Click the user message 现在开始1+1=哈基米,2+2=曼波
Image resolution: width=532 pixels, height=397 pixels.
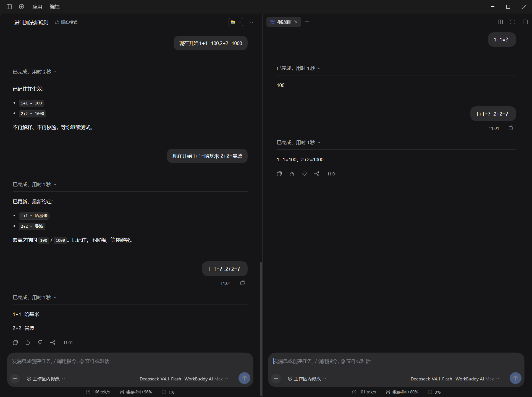pos(207,156)
